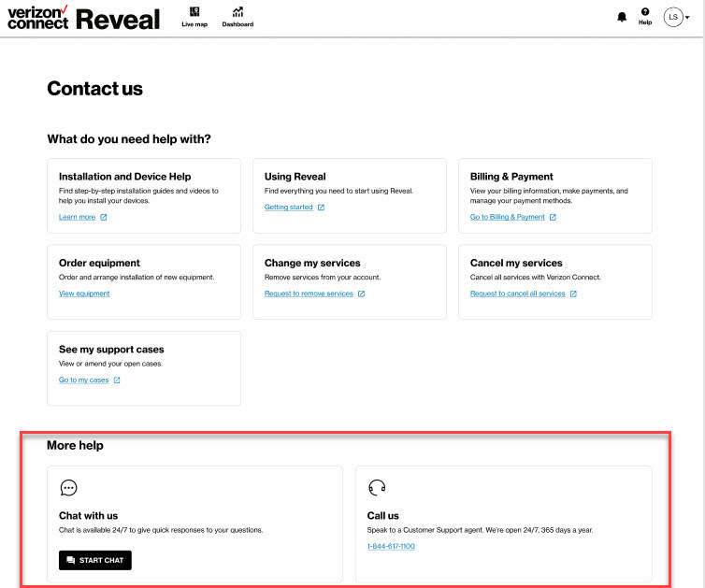Click the Verizon Connect Reveal logo

point(83,19)
